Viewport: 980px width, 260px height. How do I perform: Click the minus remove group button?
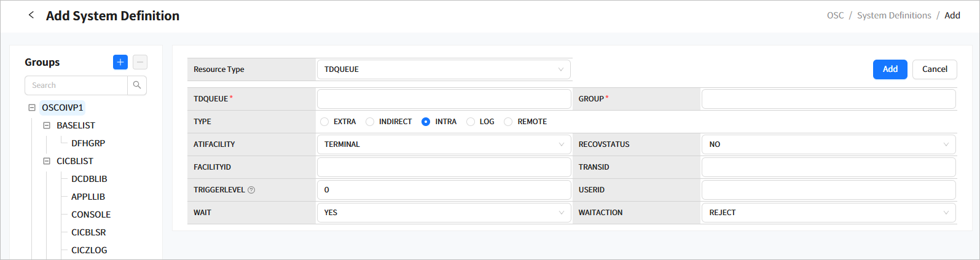pyautogui.click(x=140, y=62)
